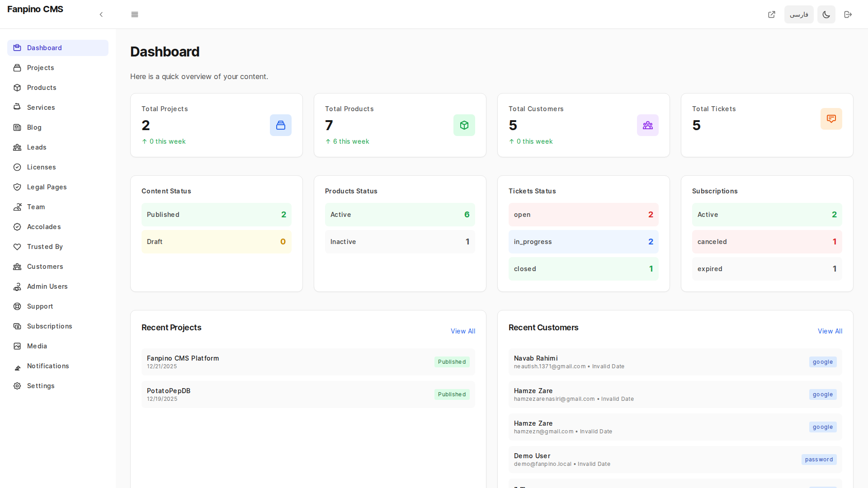Open the Customers menu item

click(x=58, y=267)
